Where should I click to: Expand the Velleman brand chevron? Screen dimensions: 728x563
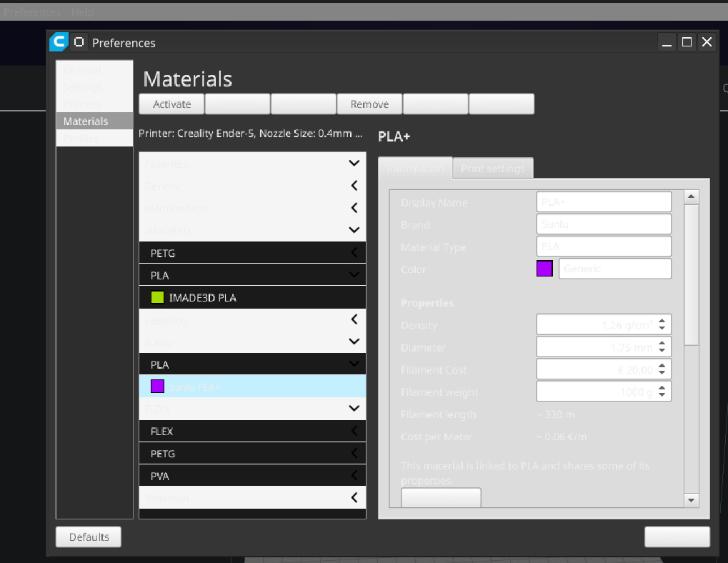point(354,498)
